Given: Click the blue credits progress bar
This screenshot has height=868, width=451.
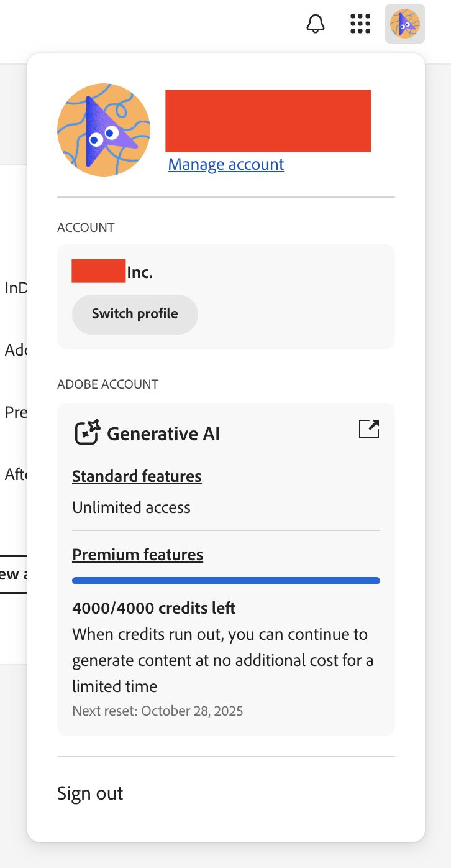Looking at the screenshot, I should [x=225, y=581].
